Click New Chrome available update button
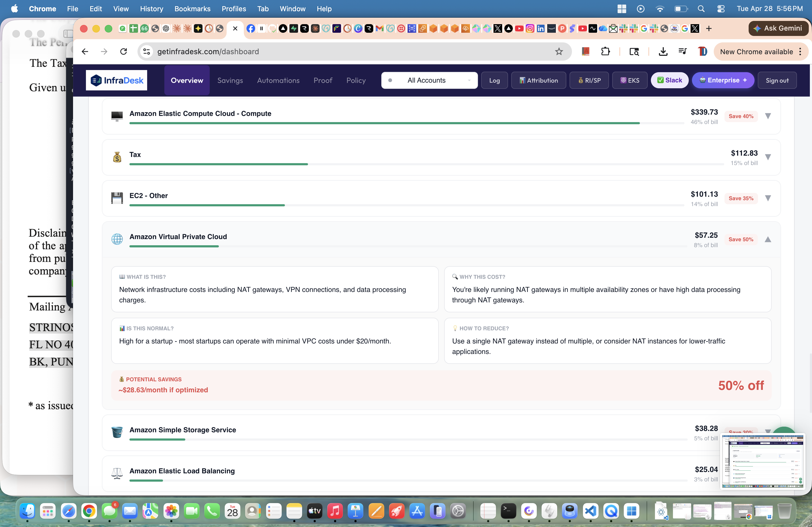 click(x=756, y=52)
